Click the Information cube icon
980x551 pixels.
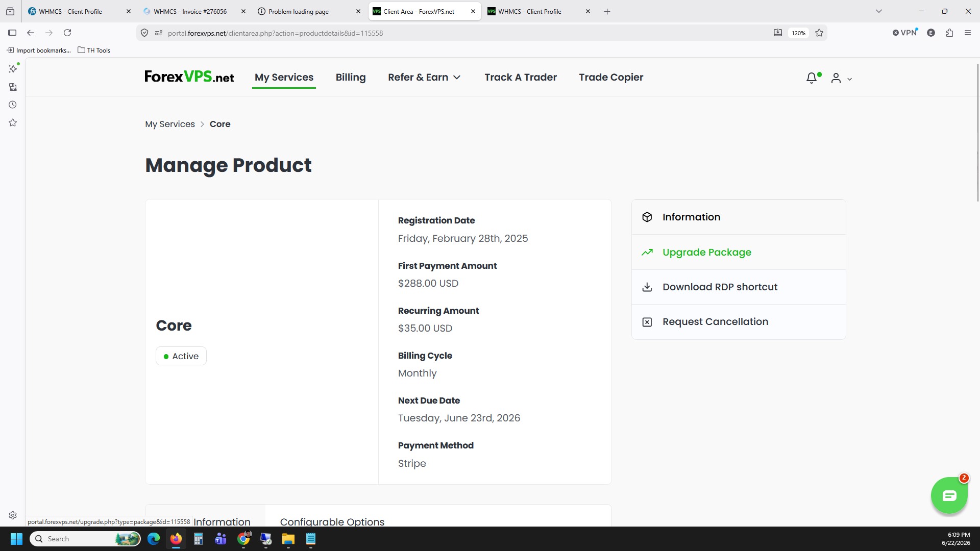click(x=647, y=217)
